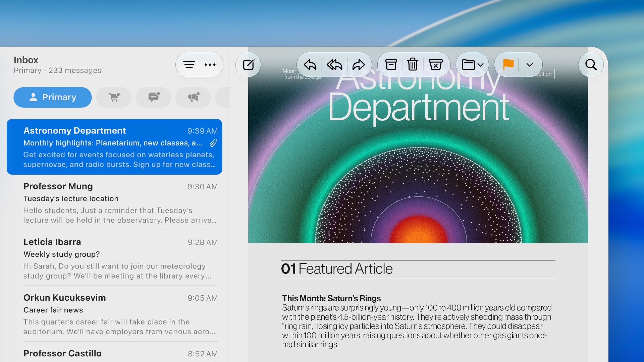This screenshot has height=362, width=644.
Task: Open the message list filter icon
Action: pyautogui.click(x=189, y=65)
